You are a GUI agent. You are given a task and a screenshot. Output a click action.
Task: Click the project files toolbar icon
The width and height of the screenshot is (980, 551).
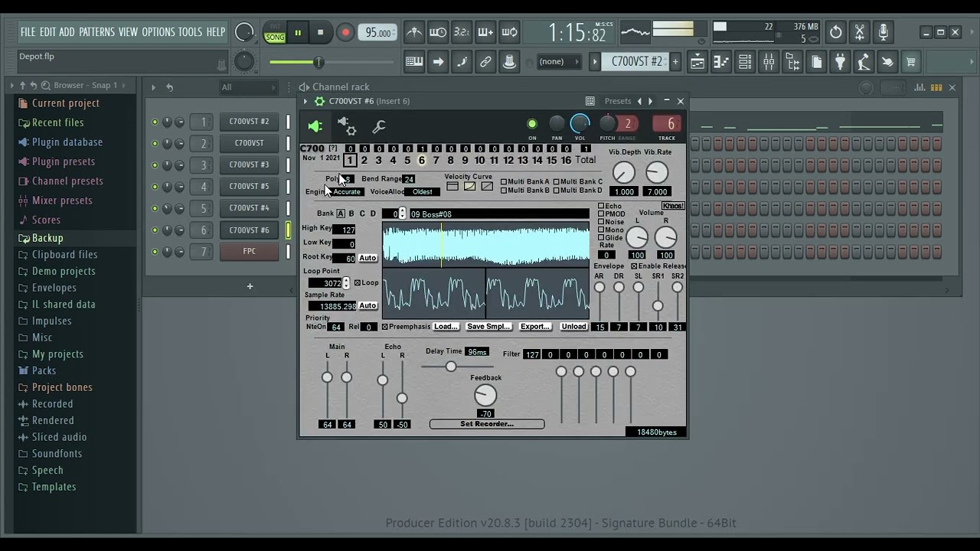tap(816, 62)
